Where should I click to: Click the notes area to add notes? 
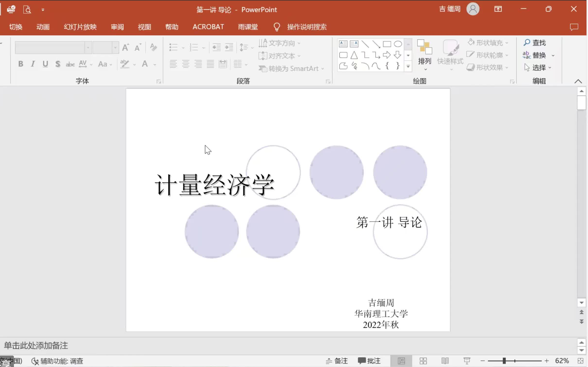[288, 346]
